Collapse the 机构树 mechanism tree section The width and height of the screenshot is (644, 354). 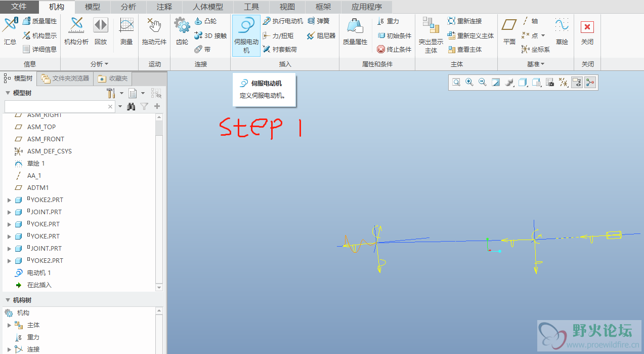coord(8,300)
